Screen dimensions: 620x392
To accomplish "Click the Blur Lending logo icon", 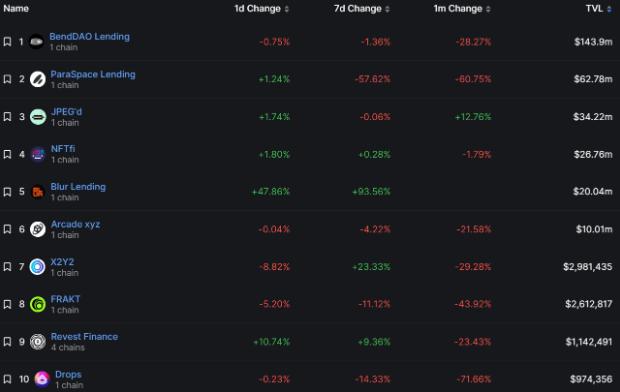I will pyautogui.click(x=38, y=192).
